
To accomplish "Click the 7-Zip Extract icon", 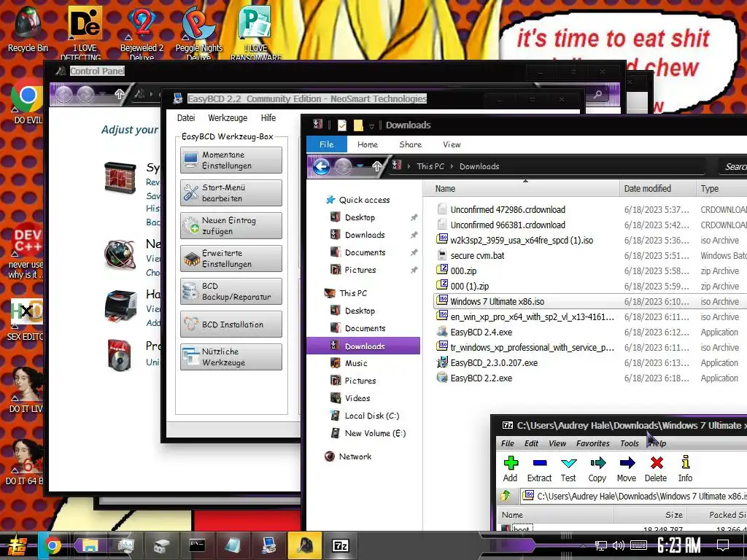I will coord(539,469).
